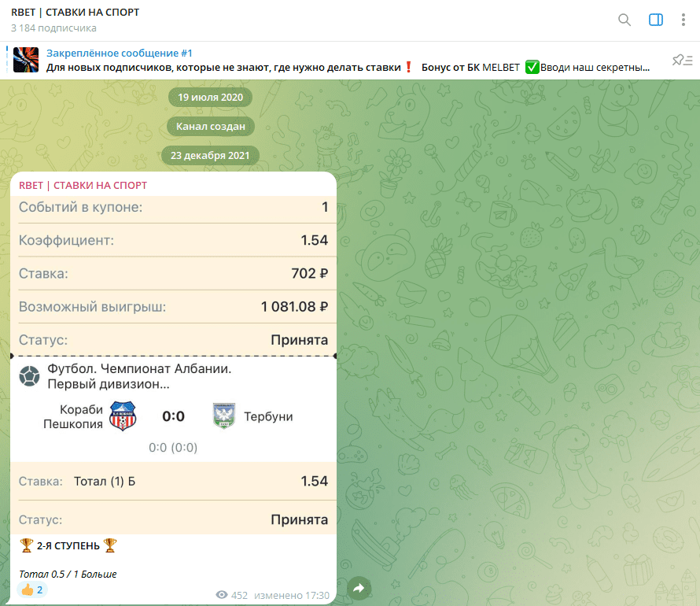Click the Кораби Пешкопия team logo
The height and width of the screenshot is (606, 700).
(122, 416)
